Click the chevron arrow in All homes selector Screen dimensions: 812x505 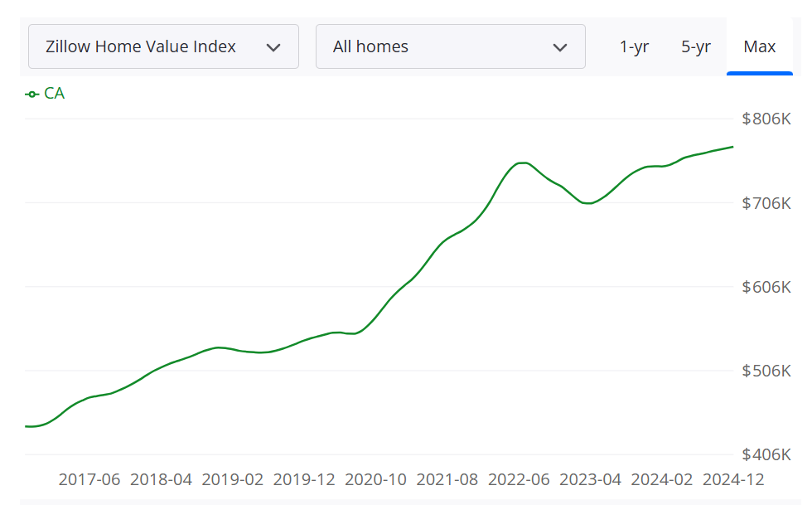(560, 47)
